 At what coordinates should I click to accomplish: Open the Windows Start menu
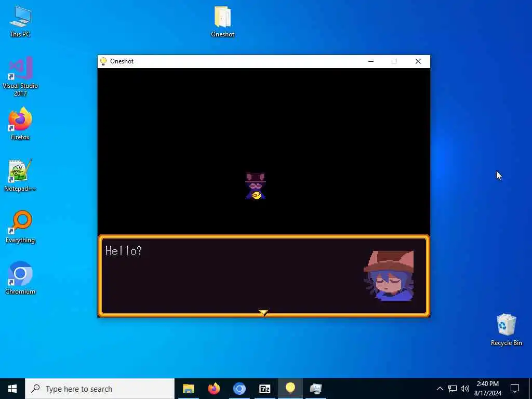click(x=12, y=389)
